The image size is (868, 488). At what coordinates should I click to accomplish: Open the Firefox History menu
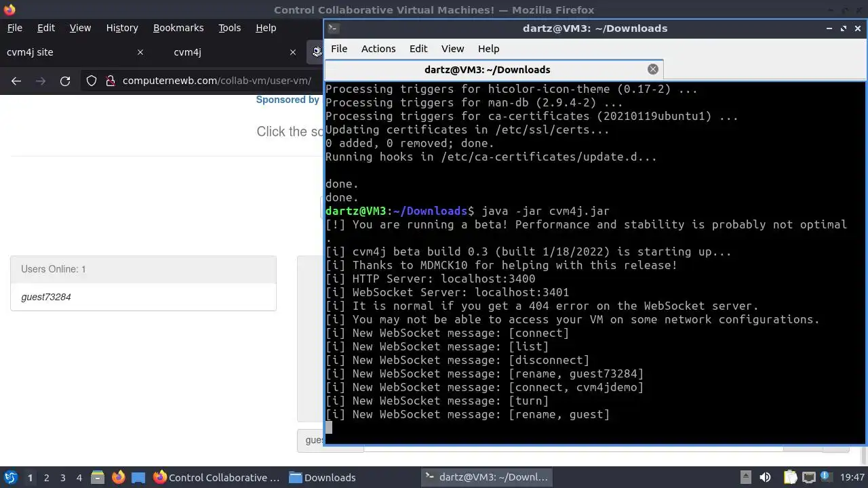coord(122,28)
